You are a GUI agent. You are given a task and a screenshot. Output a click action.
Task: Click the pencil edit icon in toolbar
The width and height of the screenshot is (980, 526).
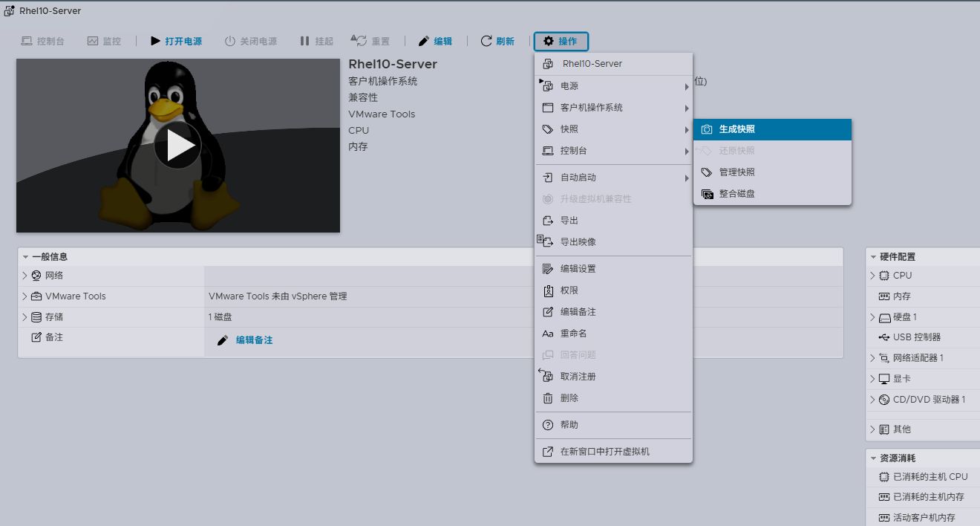click(x=424, y=41)
